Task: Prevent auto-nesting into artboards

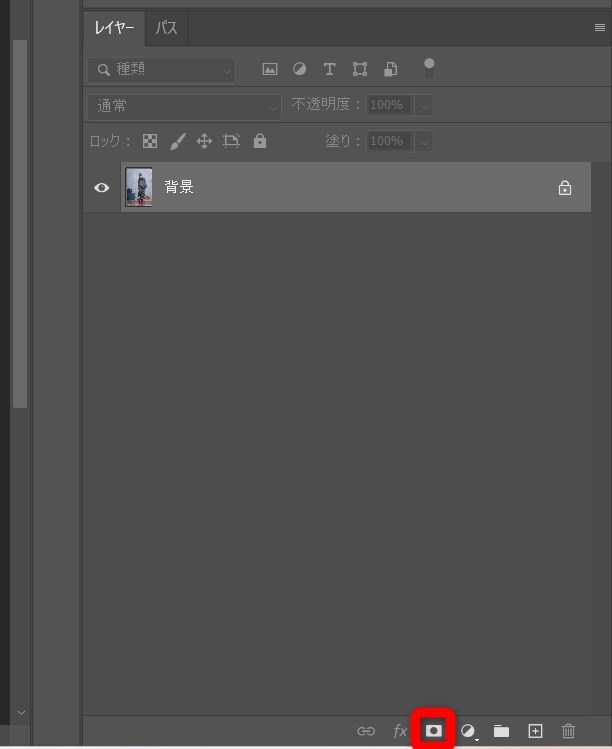Action: coord(231,141)
